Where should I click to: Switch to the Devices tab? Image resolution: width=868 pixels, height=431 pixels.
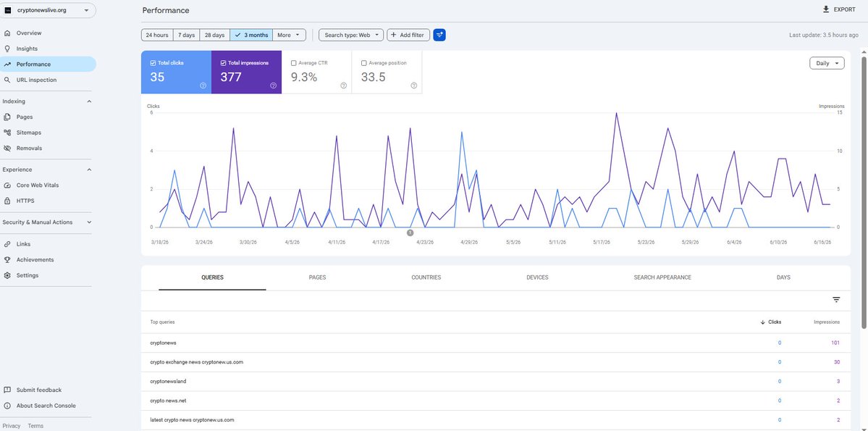tap(537, 277)
